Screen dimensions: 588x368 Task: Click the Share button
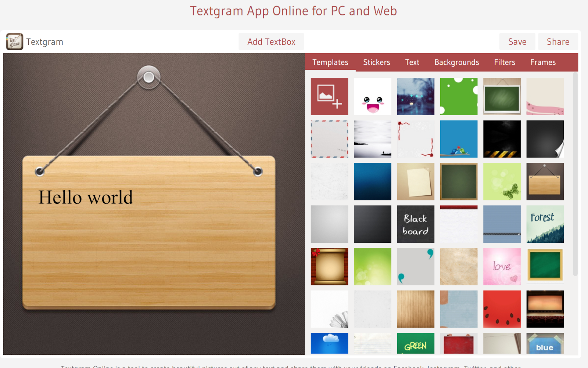(x=557, y=41)
